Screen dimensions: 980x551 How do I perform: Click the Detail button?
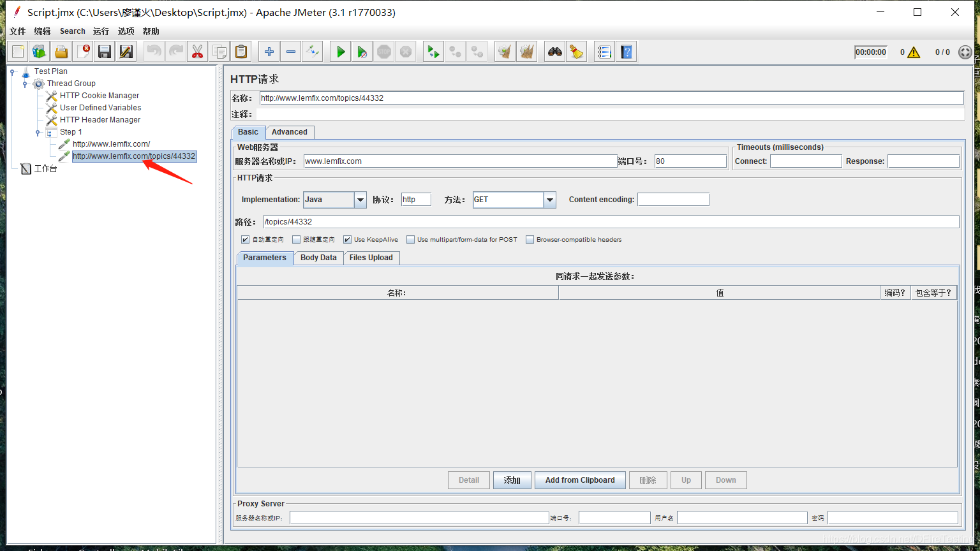pos(469,480)
